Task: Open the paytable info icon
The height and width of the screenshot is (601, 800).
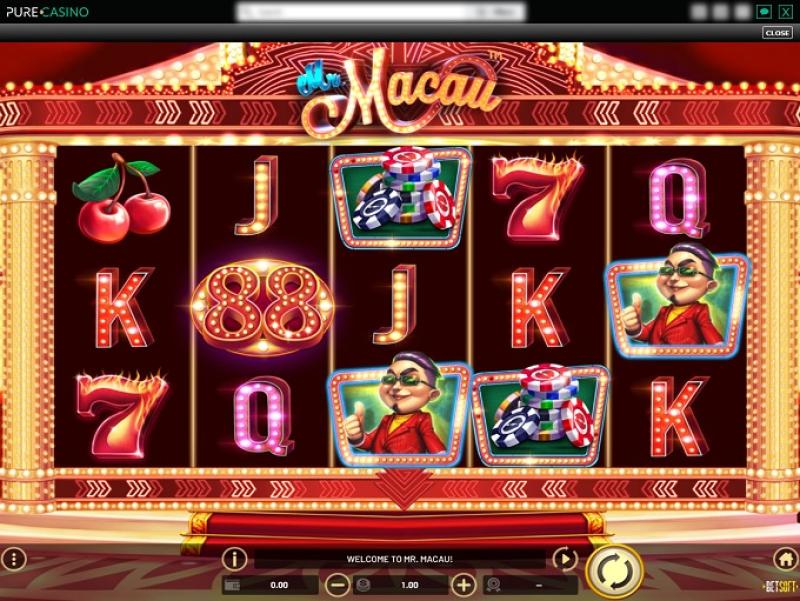Action: (x=234, y=559)
